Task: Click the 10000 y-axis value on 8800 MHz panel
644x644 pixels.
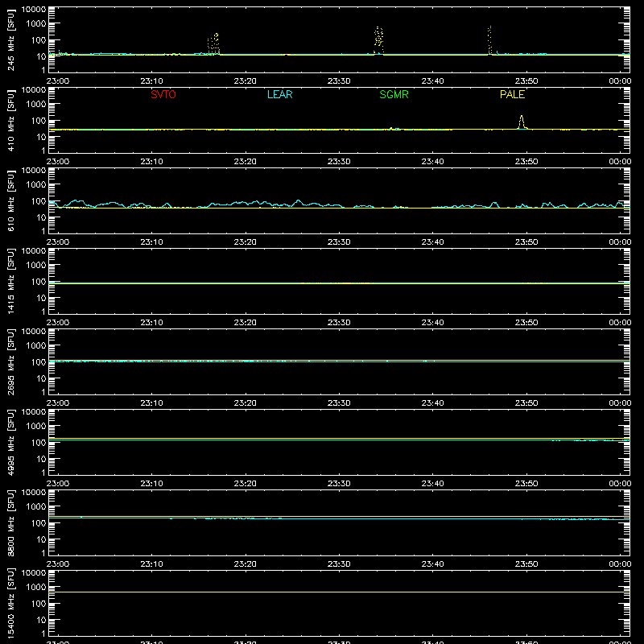Action: coord(34,493)
